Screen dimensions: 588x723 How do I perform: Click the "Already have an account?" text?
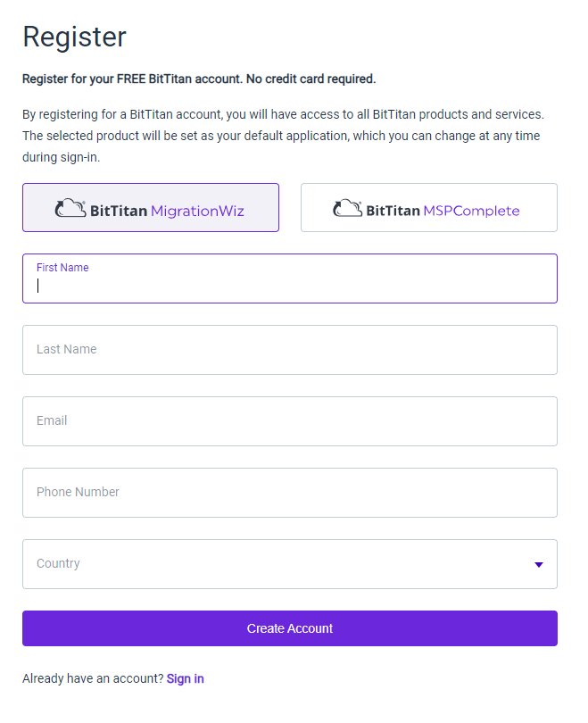point(93,678)
